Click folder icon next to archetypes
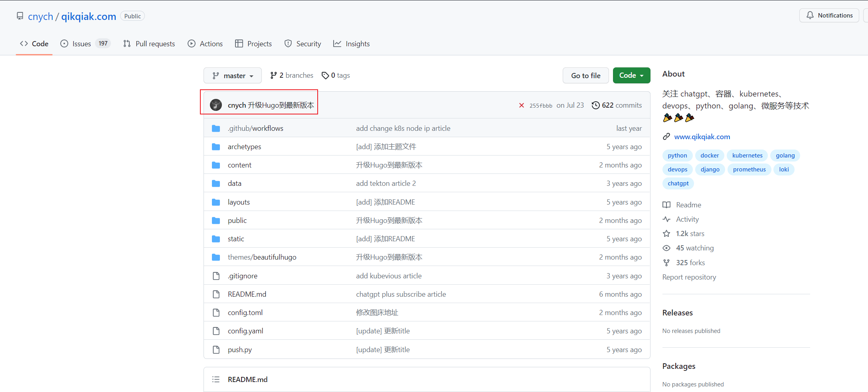 (216, 147)
